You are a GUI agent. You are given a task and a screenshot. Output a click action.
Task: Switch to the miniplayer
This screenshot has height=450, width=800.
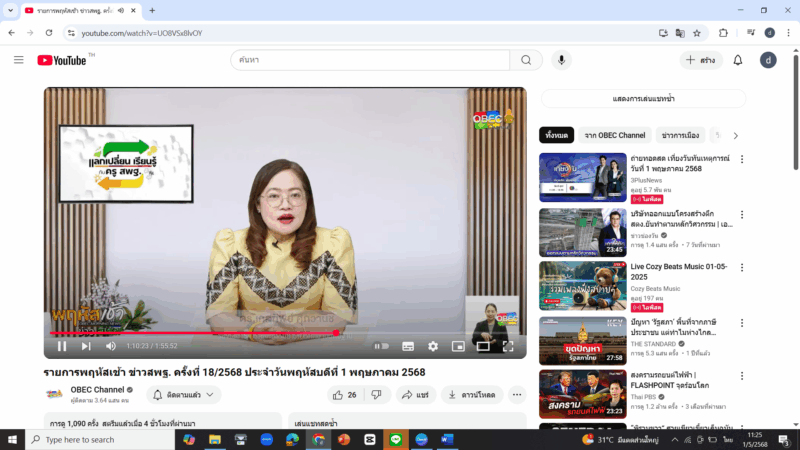click(458, 346)
